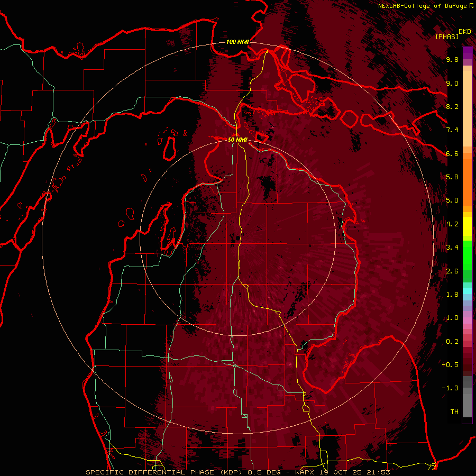The image size is (476, 476).
Task: Click the KAPX station ID in caption
Action: tap(305, 472)
